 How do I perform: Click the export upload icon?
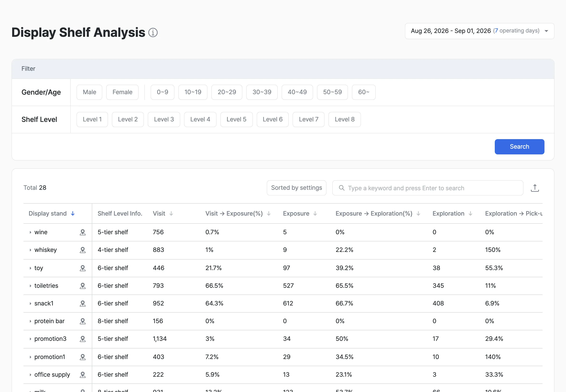(x=535, y=188)
